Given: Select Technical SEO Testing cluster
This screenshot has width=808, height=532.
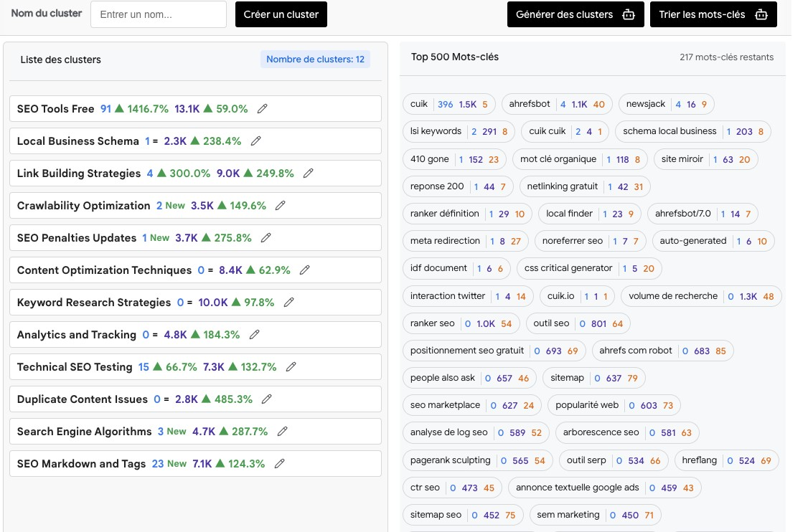Looking at the screenshot, I should [195, 366].
